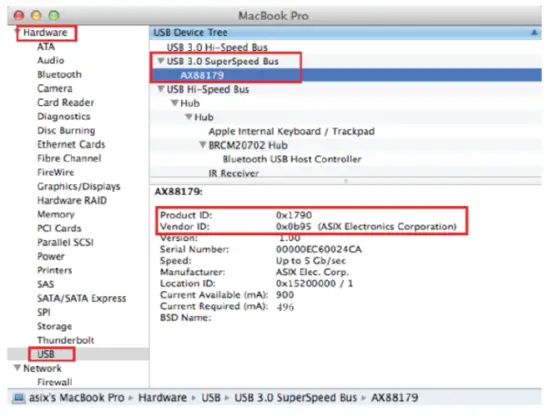Viewport: 550px width, 416px height.
Task: Click USB 3.0 SuperSpeed Bus in path bar
Action: [x=296, y=398]
